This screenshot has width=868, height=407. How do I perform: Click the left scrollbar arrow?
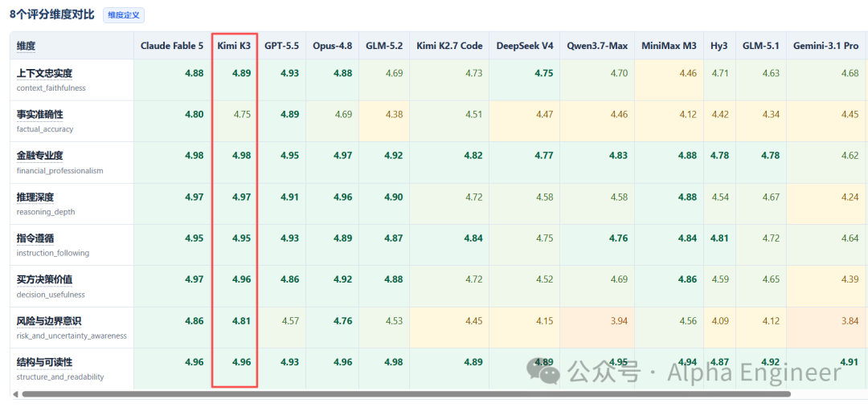(x=15, y=394)
